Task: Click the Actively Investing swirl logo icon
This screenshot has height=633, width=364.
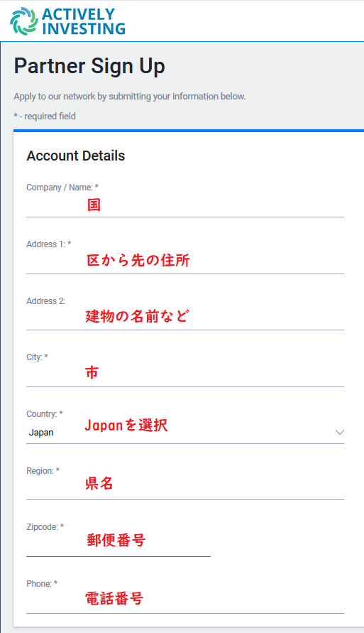Action: [x=24, y=21]
